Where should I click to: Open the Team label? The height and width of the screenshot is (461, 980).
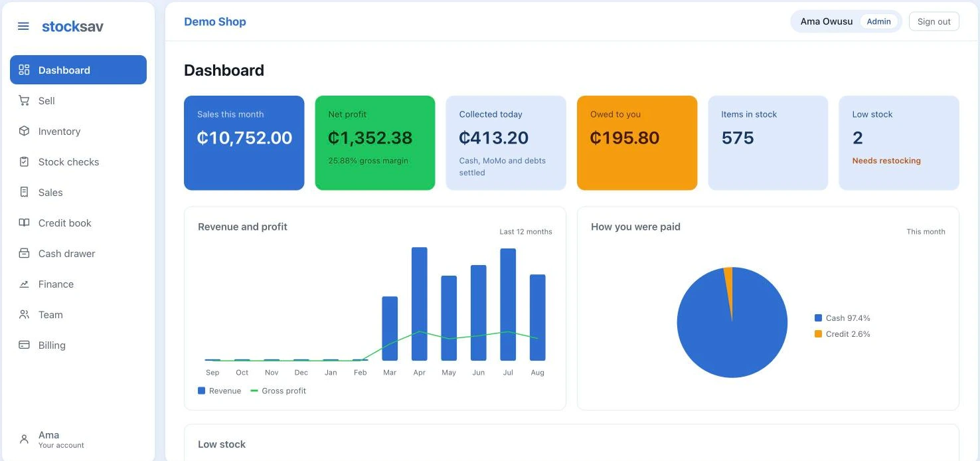[x=50, y=315]
